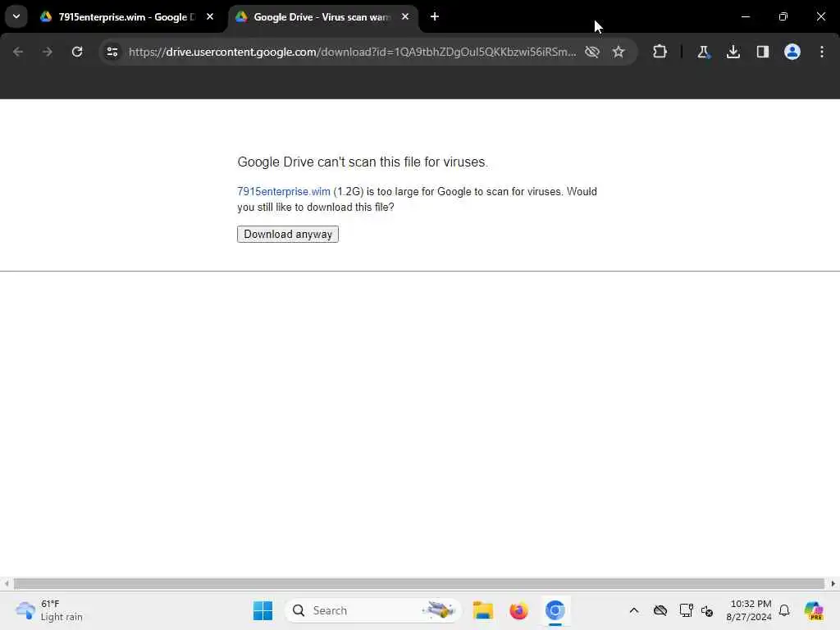Image resolution: width=840 pixels, height=630 pixels.
Task: Open a new browser tab
Action: coord(435,16)
